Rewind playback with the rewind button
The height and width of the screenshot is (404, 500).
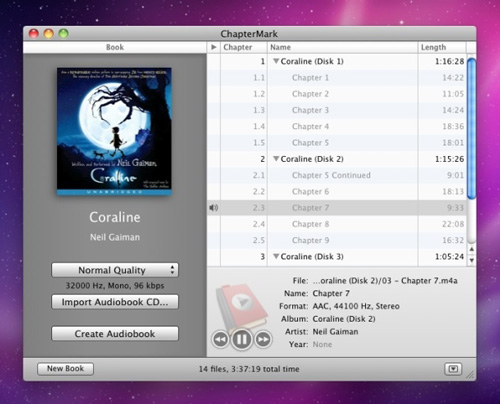point(220,339)
